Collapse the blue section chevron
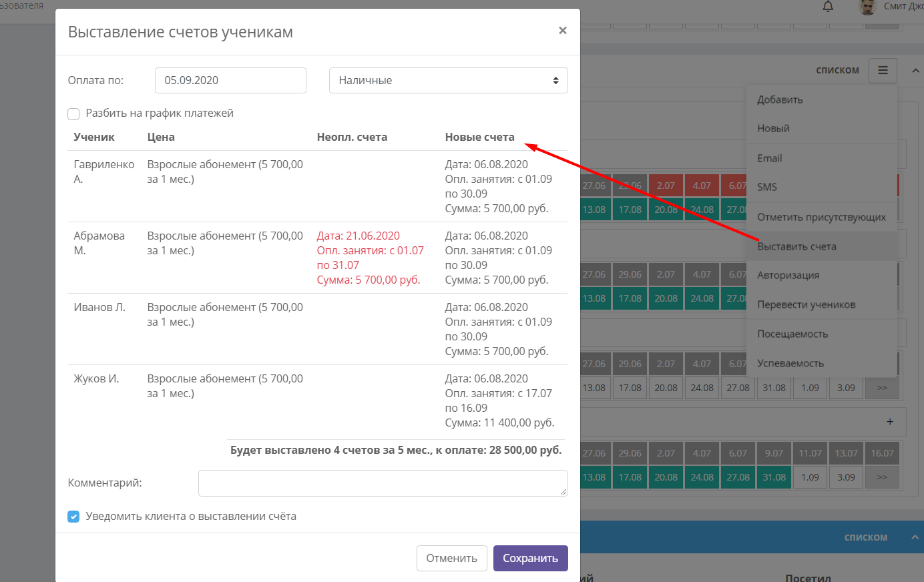 tap(915, 537)
